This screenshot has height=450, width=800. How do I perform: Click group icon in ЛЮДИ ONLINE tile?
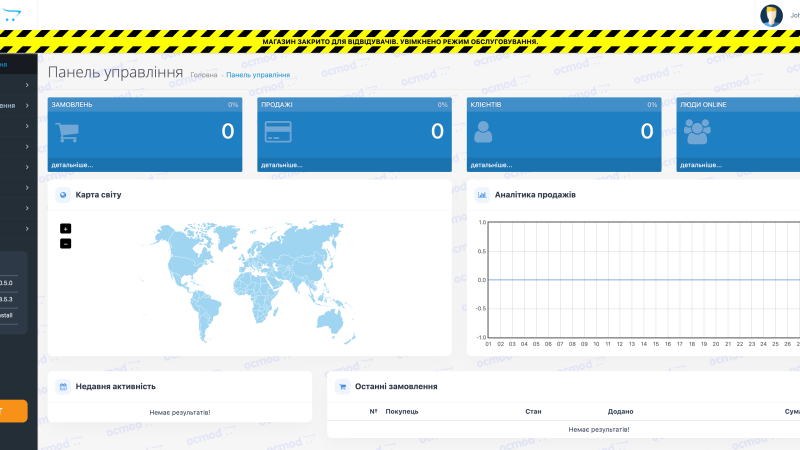pyautogui.click(x=697, y=132)
